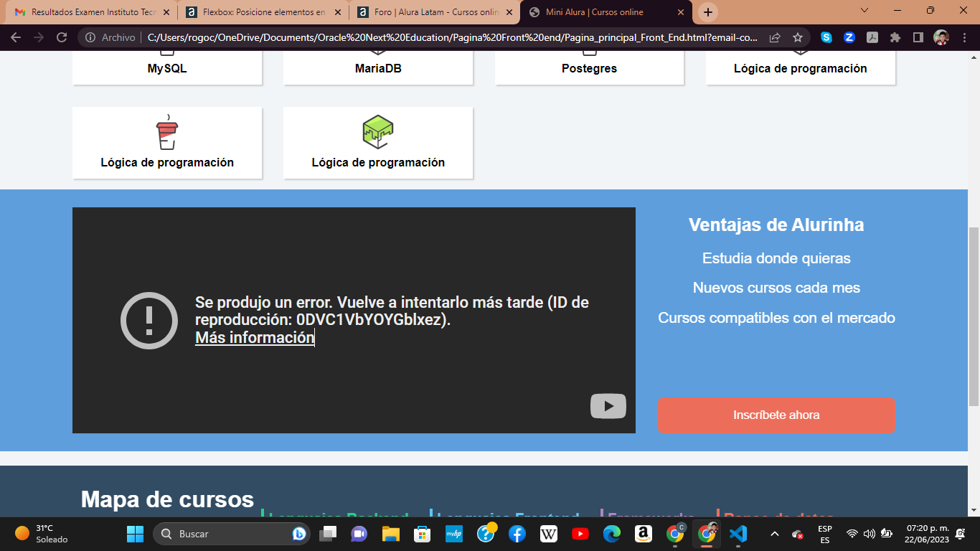Open the blue Z extension icon
Viewport: 980px width, 551px height.
849,37
